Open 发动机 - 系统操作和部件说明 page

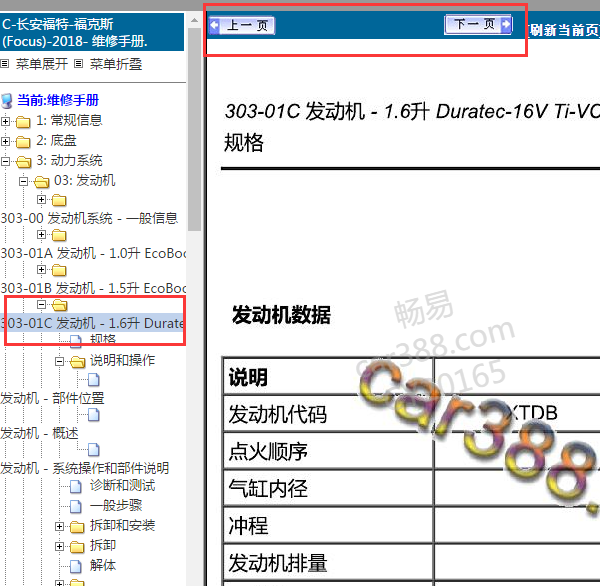coord(85,468)
